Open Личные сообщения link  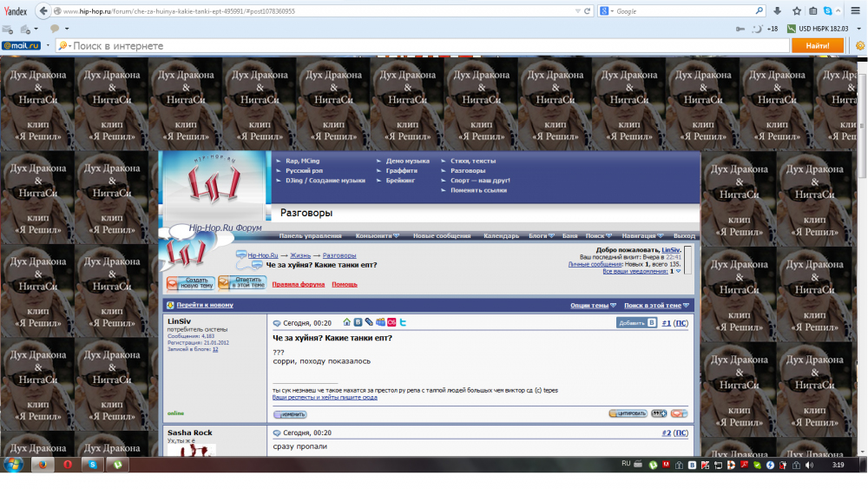click(x=595, y=264)
